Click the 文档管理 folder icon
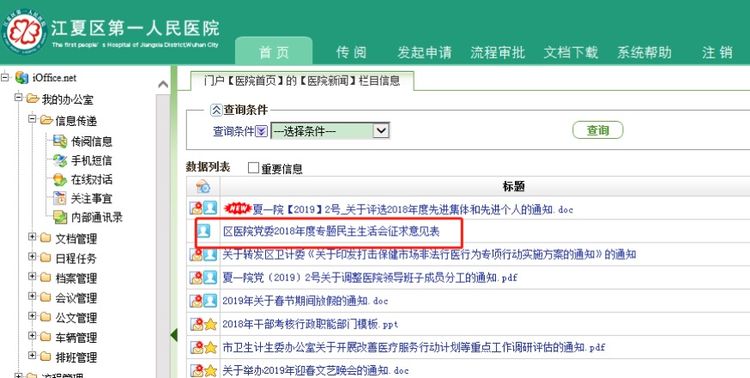Screen dimensions: 750x378 pos(45,238)
